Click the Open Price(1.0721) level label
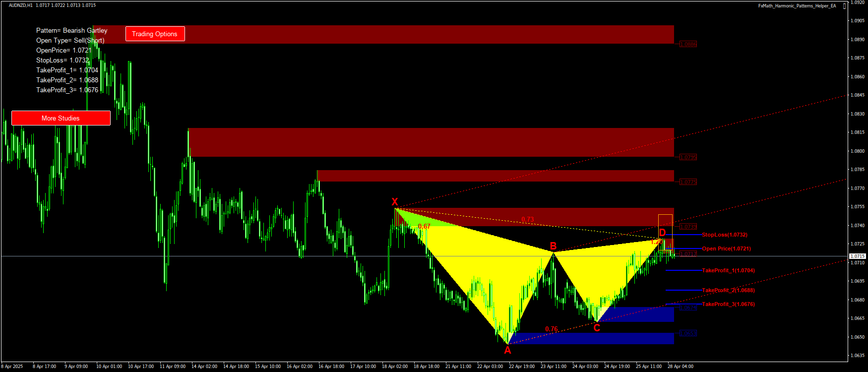This screenshot has height=372, width=868. [x=726, y=249]
